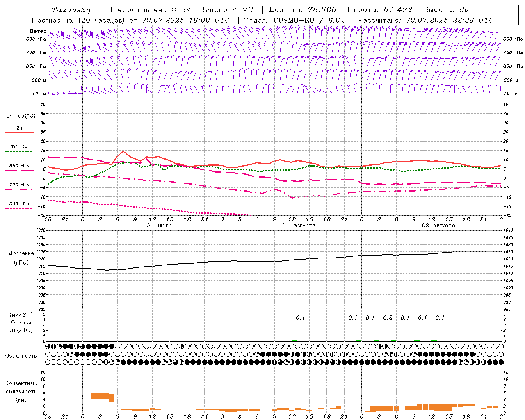
Task: Click the solid red 2м legend line sample
Action: click(x=19, y=132)
